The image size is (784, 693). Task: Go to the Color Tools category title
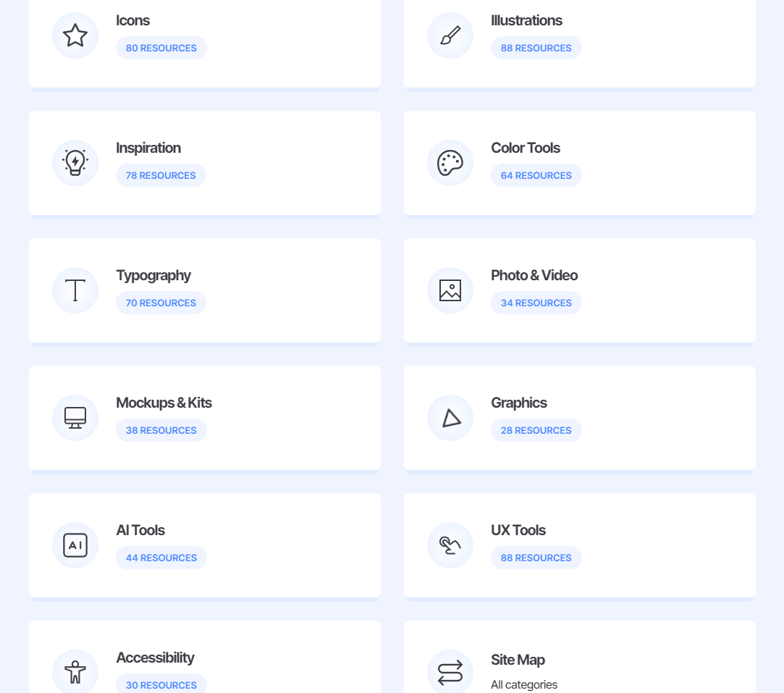(526, 148)
